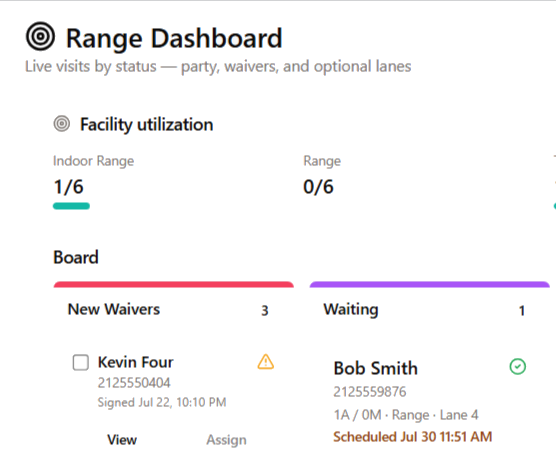Assign Kevin Four using the Assign button

226,440
